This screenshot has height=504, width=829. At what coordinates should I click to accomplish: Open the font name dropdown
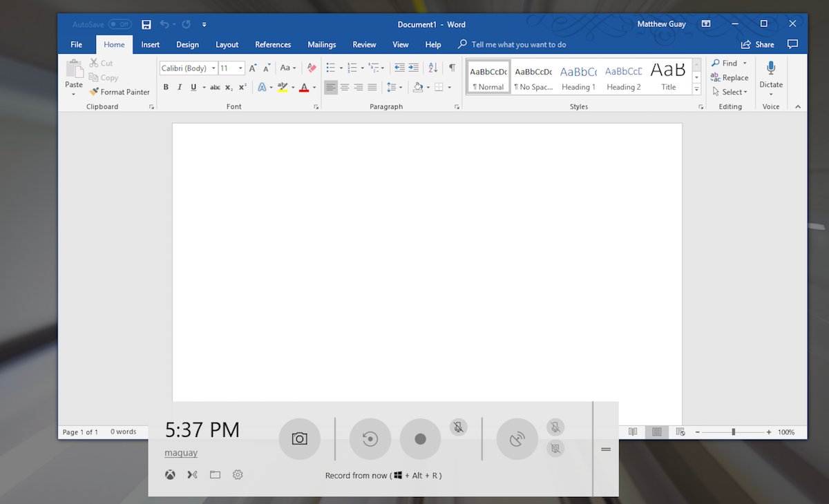click(214, 68)
